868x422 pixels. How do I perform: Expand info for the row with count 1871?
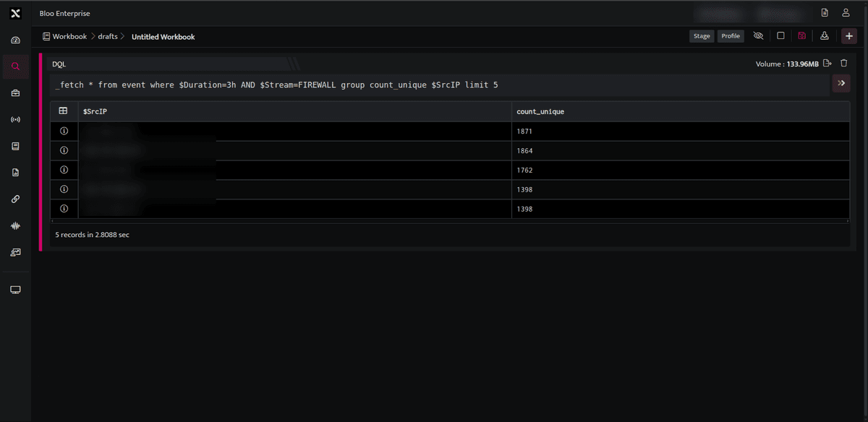64,132
